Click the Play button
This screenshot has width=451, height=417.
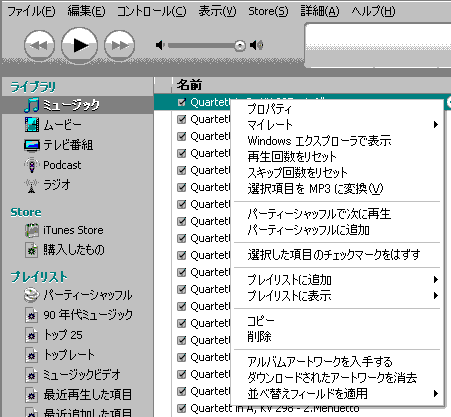[79, 45]
